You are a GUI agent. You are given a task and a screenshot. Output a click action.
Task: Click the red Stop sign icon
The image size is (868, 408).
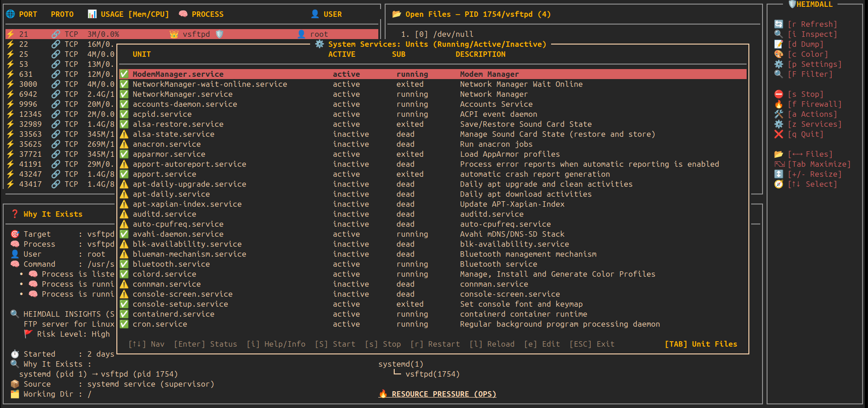click(x=778, y=94)
